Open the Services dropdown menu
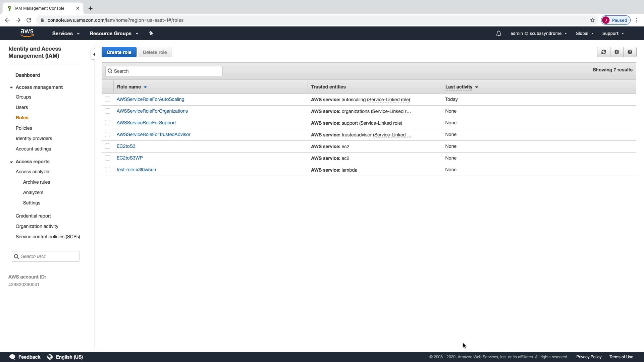The image size is (644, 362). point(66,34)
